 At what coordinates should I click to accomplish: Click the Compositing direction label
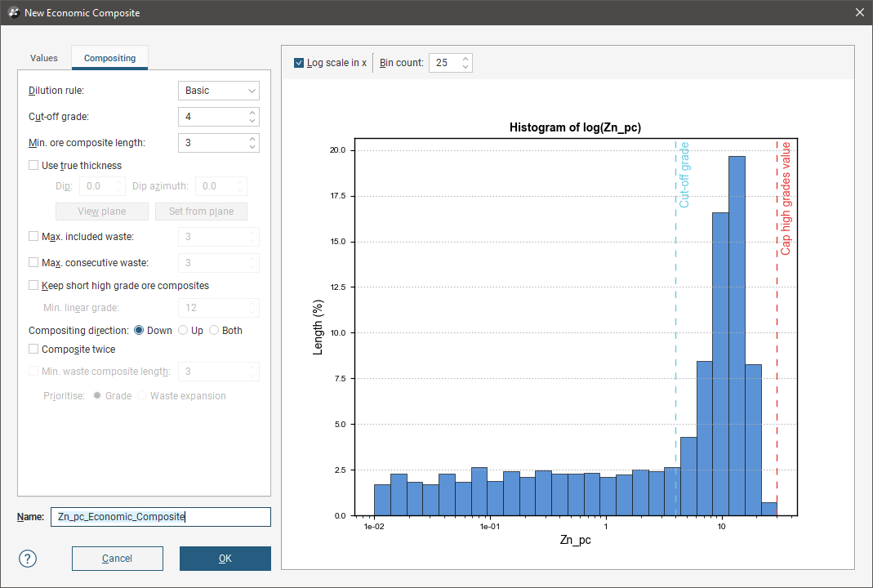pos(78,331)
